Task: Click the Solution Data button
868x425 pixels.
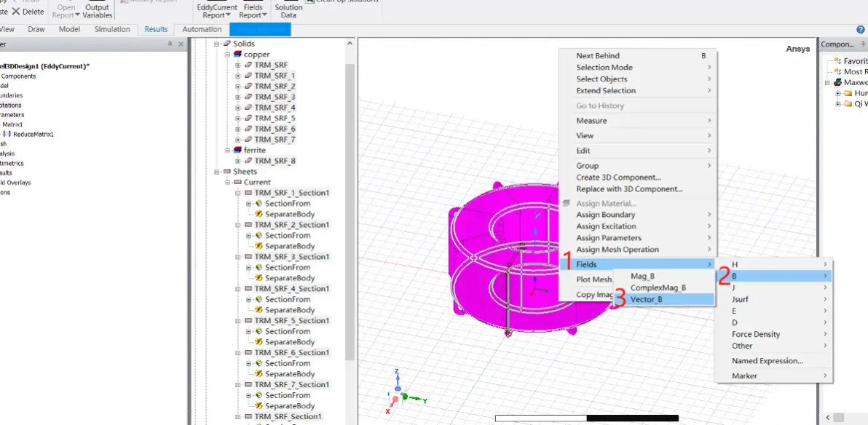Action: (x=288, y=12)
